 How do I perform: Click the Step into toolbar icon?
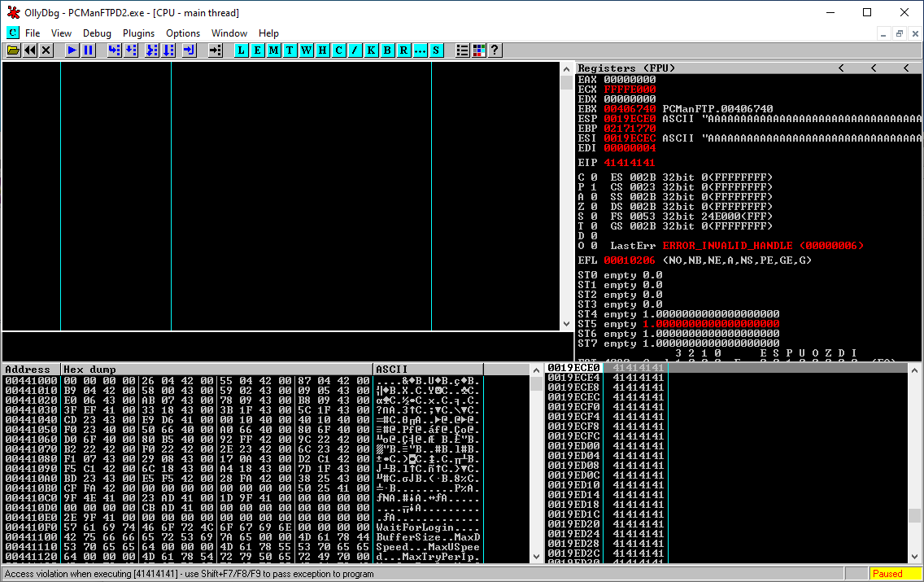click(114, 50)
